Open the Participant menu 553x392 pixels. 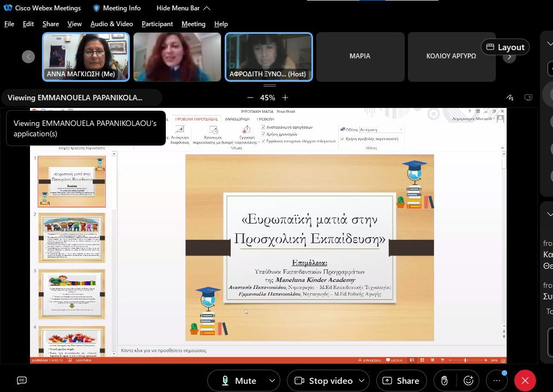tap(157, 24)
